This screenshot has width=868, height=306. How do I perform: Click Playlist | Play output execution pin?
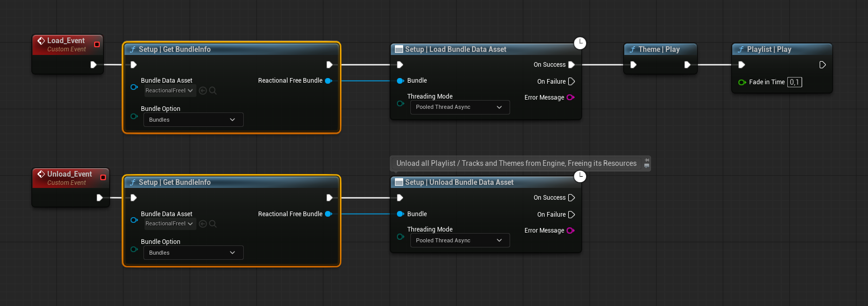click(x=822, y=65)
